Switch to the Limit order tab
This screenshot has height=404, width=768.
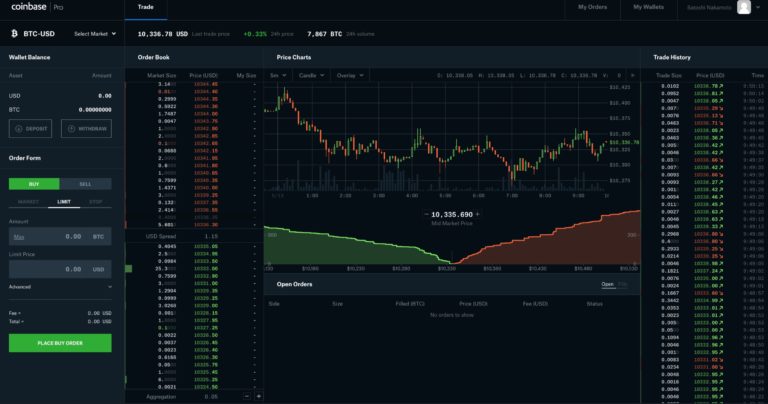tap(64, 202)
